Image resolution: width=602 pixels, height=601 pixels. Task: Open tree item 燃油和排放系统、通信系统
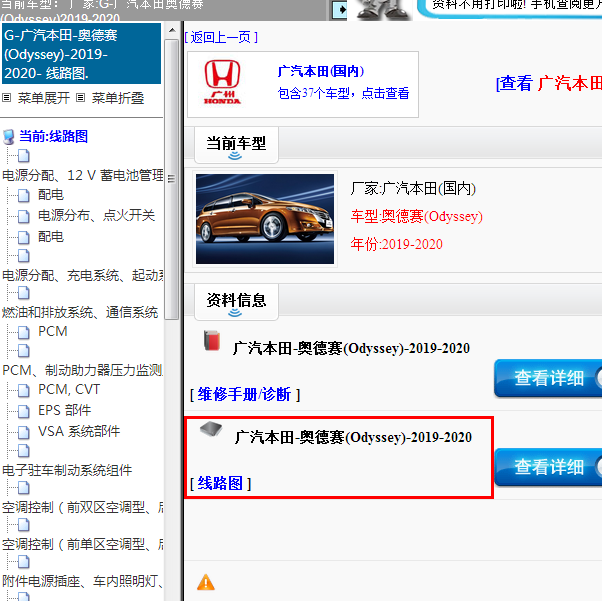80,312
